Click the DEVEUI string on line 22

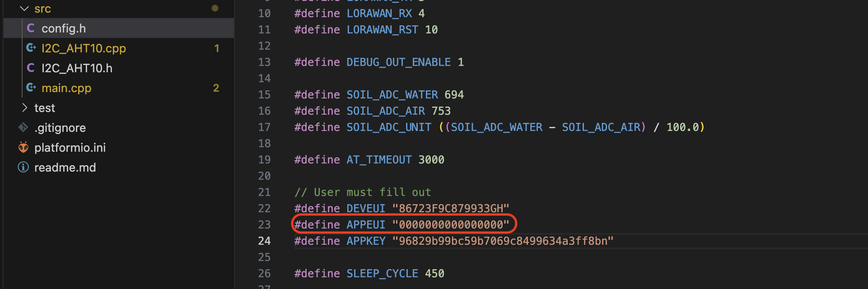(451, 209)
